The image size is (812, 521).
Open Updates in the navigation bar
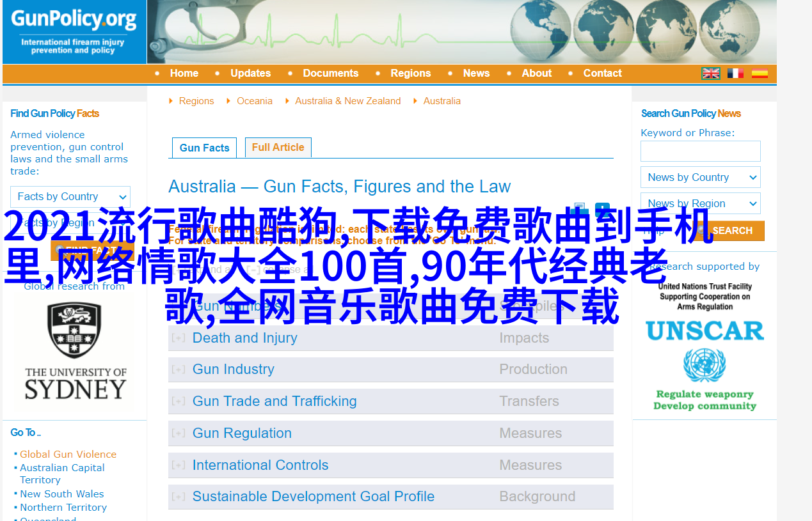251,74
